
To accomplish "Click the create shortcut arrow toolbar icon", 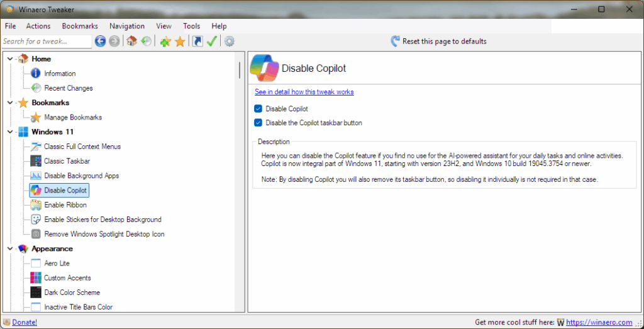I will click(197, 41).
